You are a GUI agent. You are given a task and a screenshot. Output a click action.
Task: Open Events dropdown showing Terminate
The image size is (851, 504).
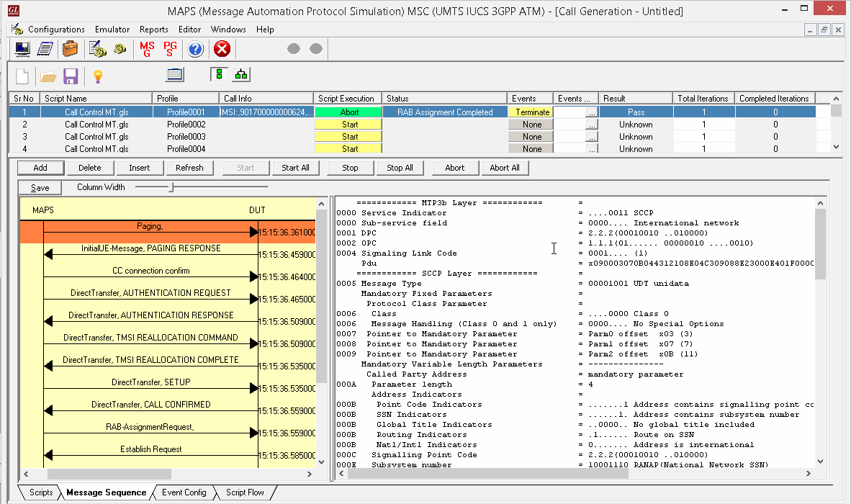click(x=530, y=112)
